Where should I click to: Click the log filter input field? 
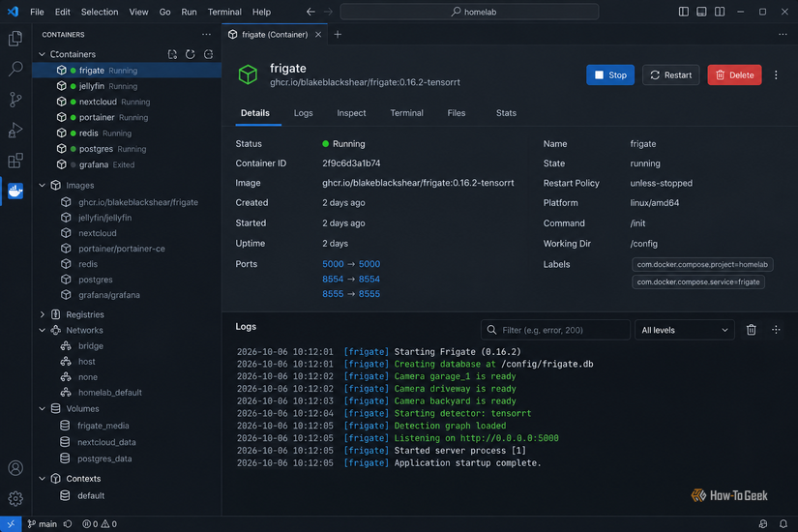[x=555, y=330]
